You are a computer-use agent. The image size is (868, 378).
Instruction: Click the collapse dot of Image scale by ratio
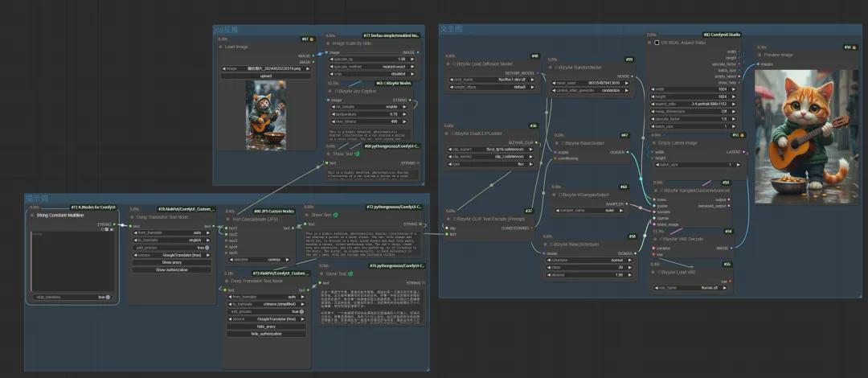(x=329, y=43)
